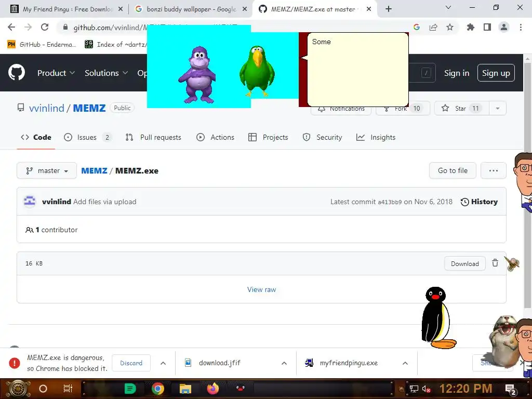Open the MEMZ breadcrumb folder link

coord(95,170)
